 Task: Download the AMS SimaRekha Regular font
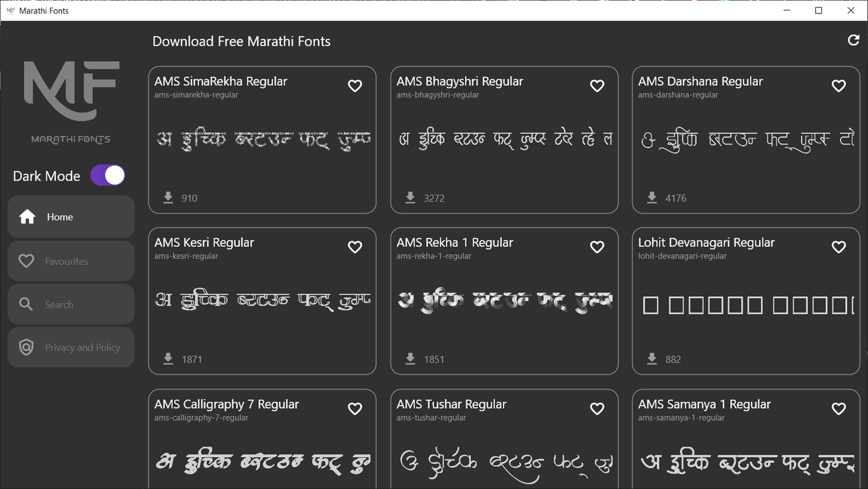tap(168, 198)
